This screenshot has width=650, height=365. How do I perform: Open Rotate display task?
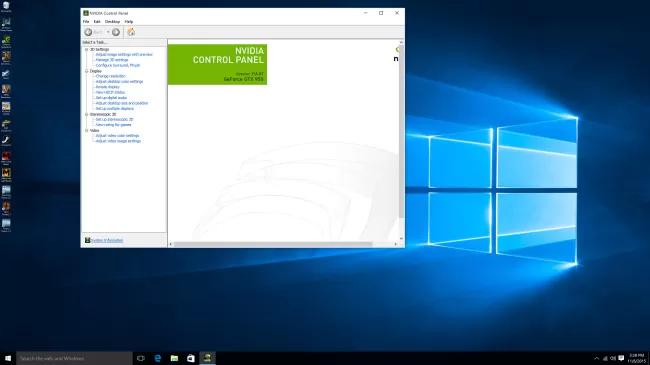[x=108, y=87]
